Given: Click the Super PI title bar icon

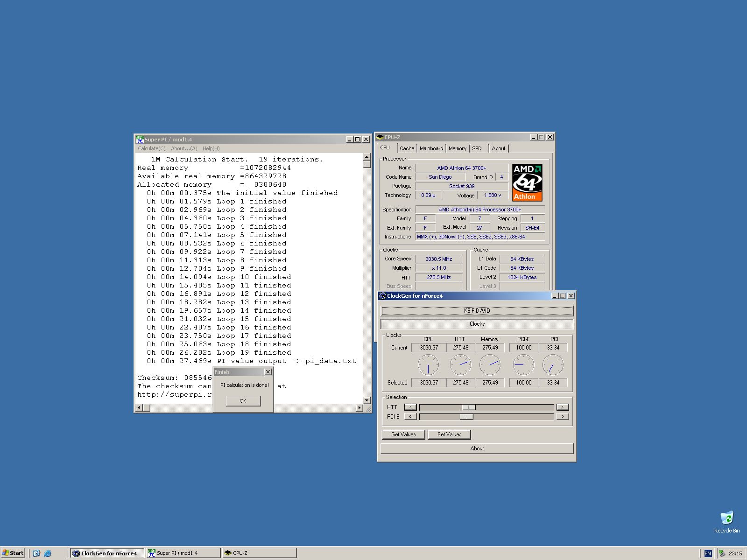Looking at the screenshot, I should 140,140.
